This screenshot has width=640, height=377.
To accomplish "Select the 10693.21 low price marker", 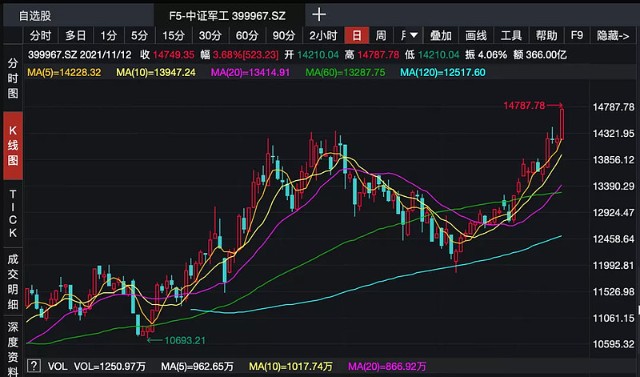I will click(185, 340).
